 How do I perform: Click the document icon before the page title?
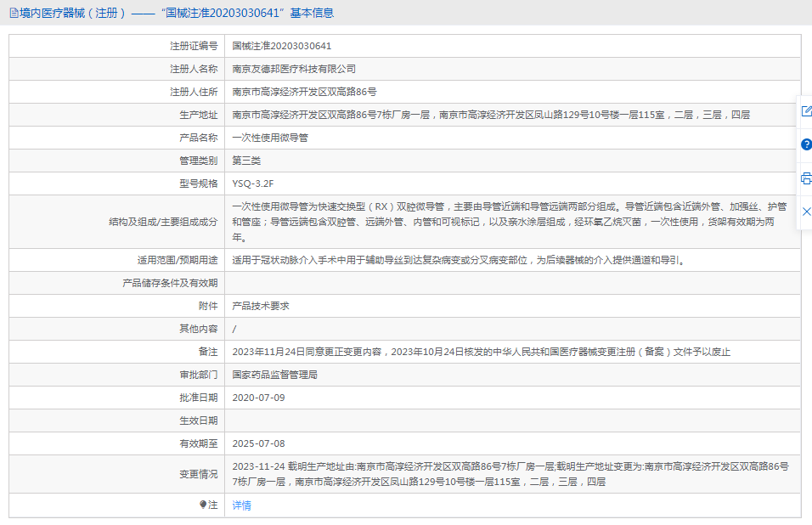[14, 13]
